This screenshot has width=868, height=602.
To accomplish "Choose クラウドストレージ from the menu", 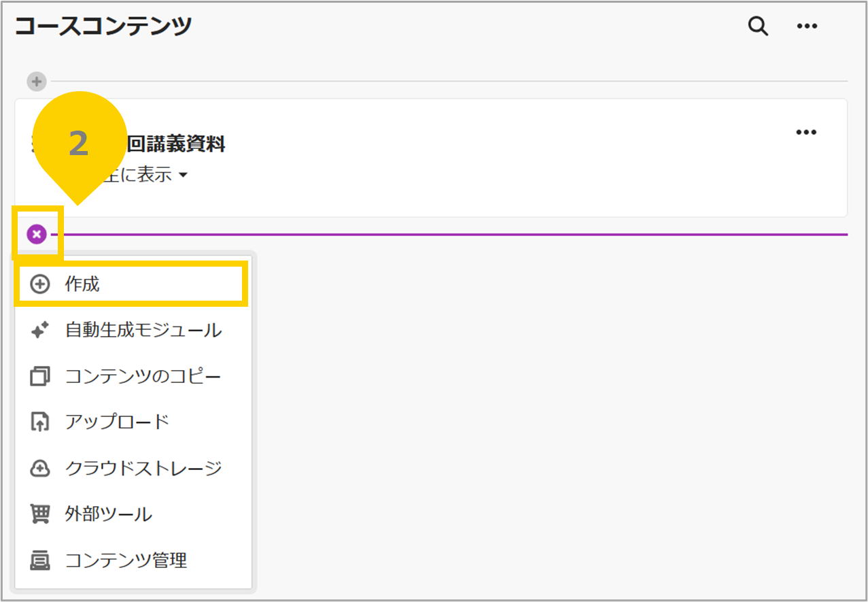I will pos(133,468).
